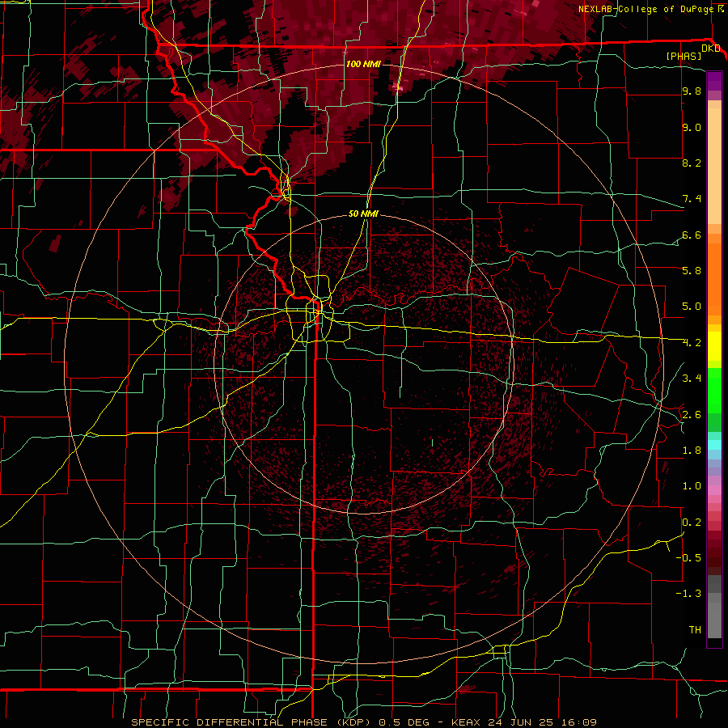Click the 50 NMI range ring label
Viewport: 728px width, 728px height.
point(363,214)
